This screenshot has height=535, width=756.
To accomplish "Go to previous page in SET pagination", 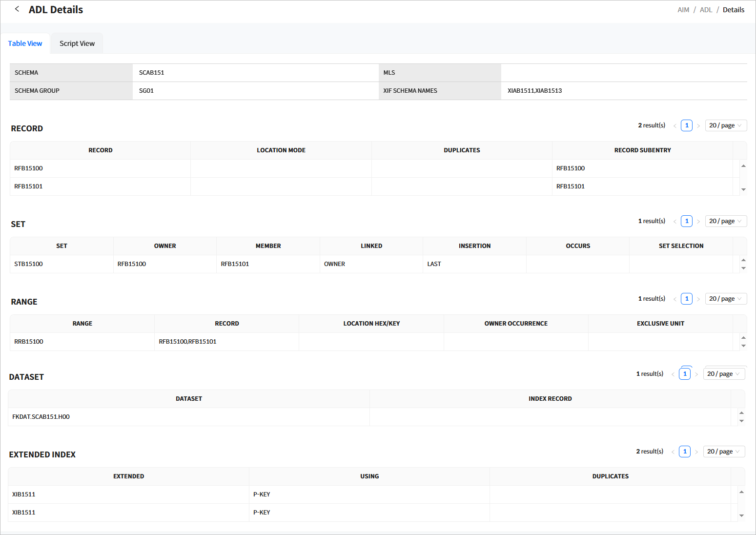I will click(675, 222).
